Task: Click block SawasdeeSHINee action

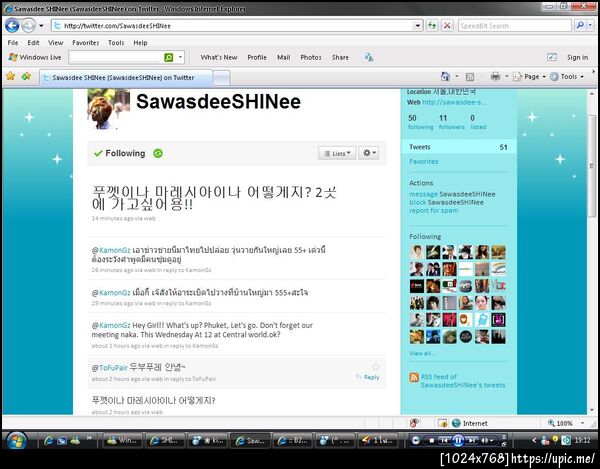Action: pyautogui.click(x=446, y=202)
